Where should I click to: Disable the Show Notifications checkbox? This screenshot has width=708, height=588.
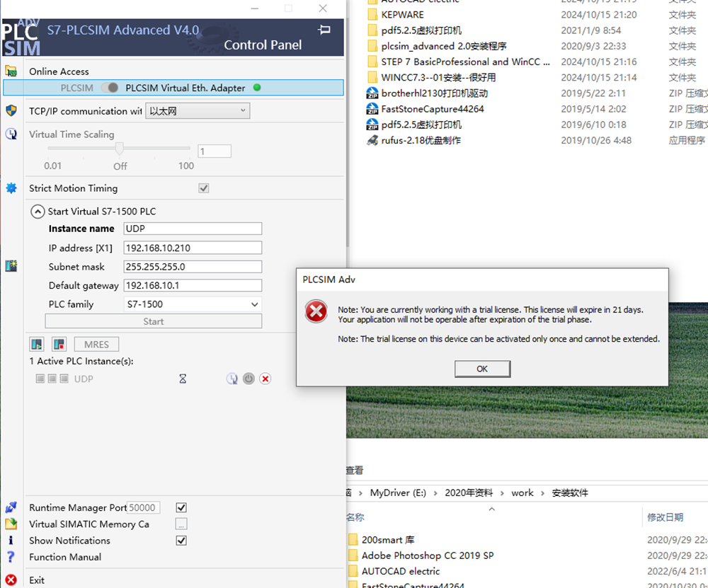coord(181,541)
